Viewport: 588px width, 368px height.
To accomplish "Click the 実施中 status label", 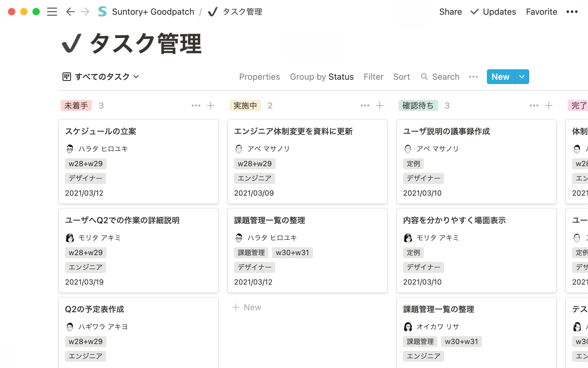I will click(245, 105).
